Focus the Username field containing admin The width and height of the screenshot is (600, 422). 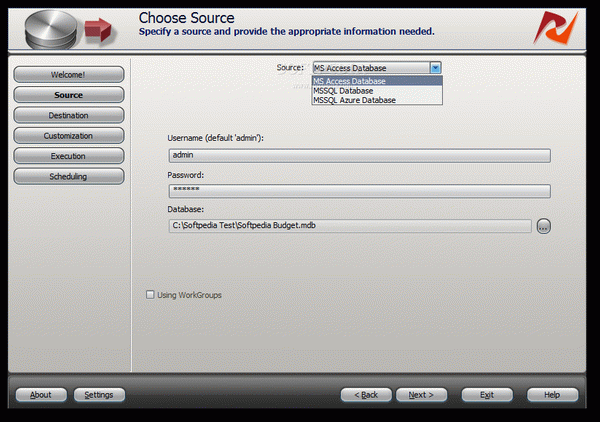(x=360, y=155)
